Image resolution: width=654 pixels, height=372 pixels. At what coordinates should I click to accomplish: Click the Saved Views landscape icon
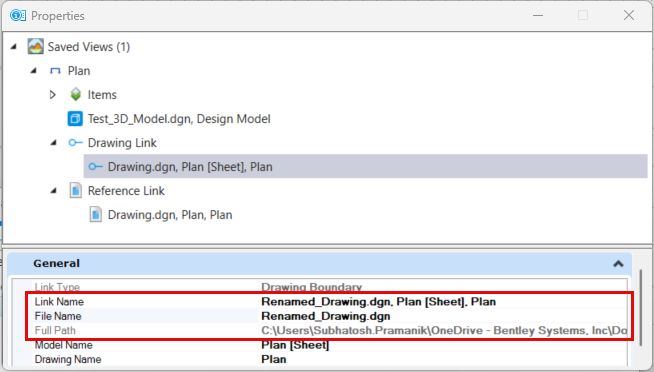(35, 46)
